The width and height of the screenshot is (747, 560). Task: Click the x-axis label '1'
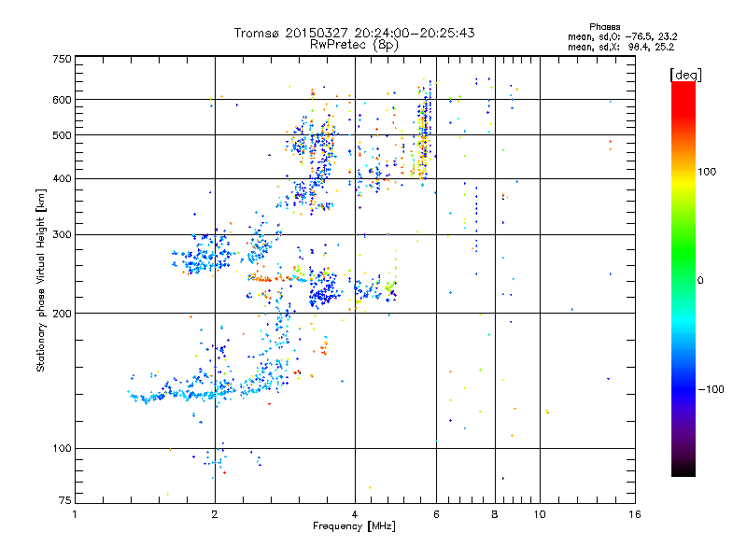click(75, 514)
